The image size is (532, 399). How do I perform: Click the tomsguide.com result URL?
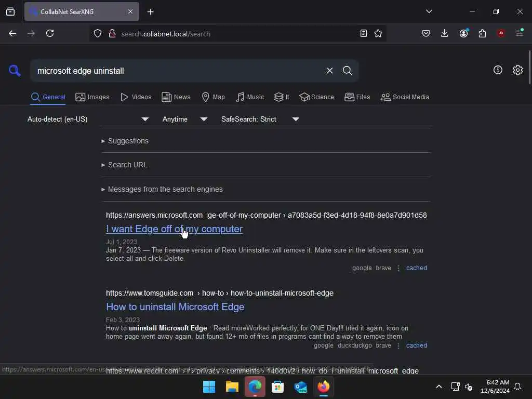[220, 293]
